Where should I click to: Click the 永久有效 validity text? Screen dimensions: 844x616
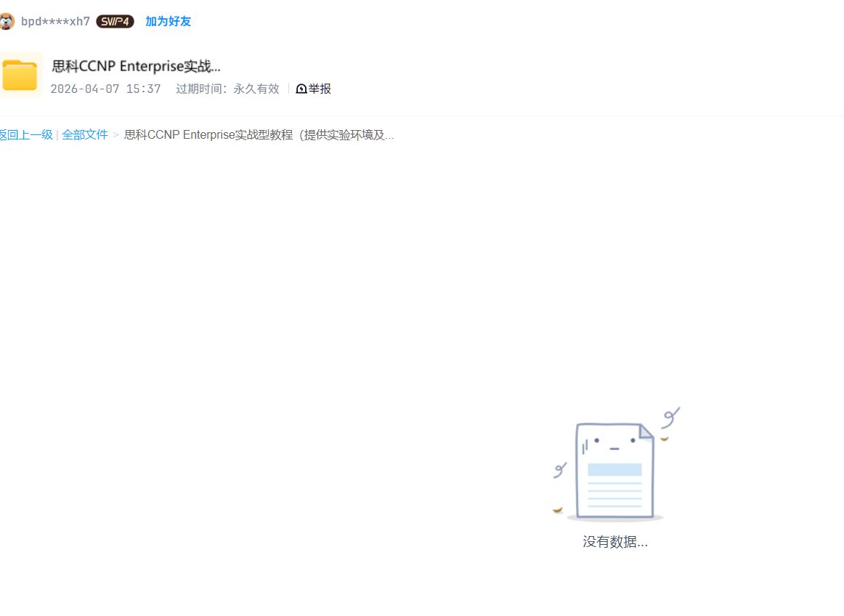click(x=256, y=89)
